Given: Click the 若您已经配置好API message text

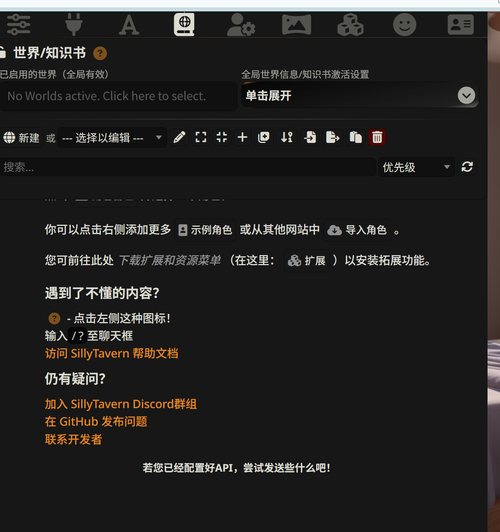Looking at the screenshot, I should pyautogui.click(x=236, y=468).
